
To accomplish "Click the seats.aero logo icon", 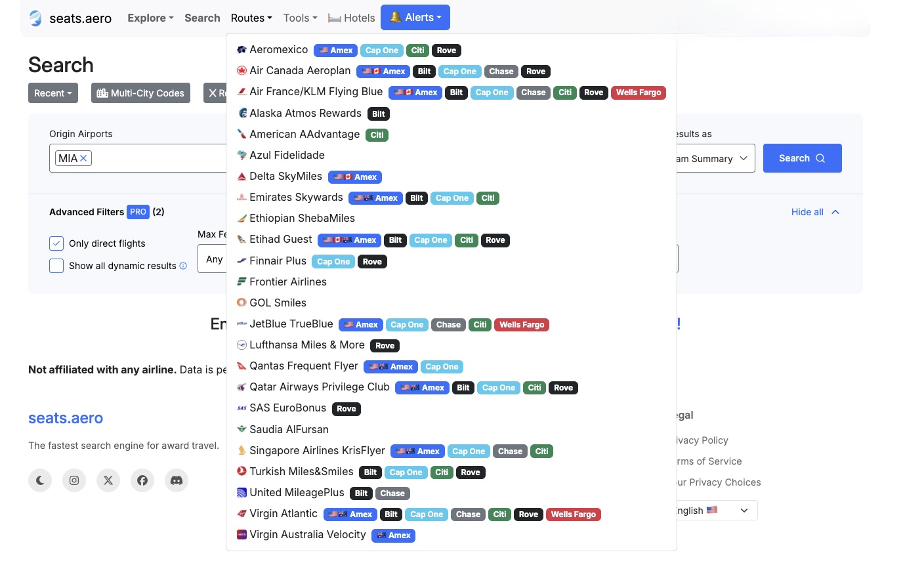I will 35,18.
